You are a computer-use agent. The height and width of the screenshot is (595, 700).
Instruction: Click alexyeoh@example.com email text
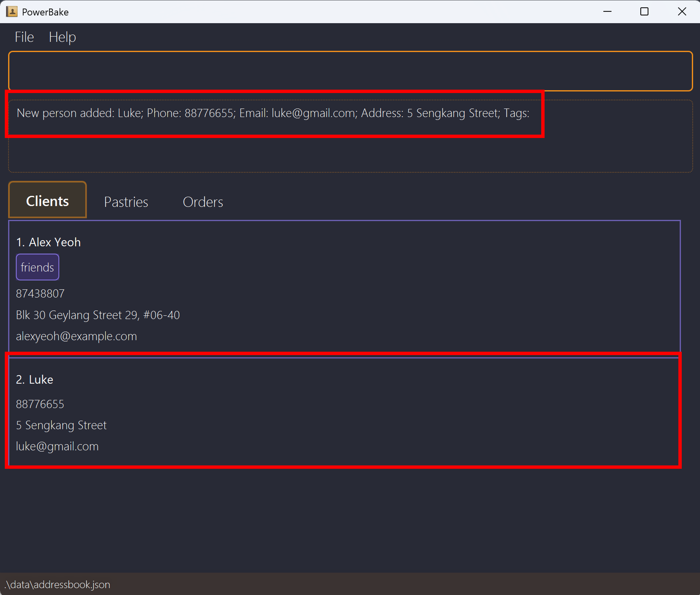76,336
